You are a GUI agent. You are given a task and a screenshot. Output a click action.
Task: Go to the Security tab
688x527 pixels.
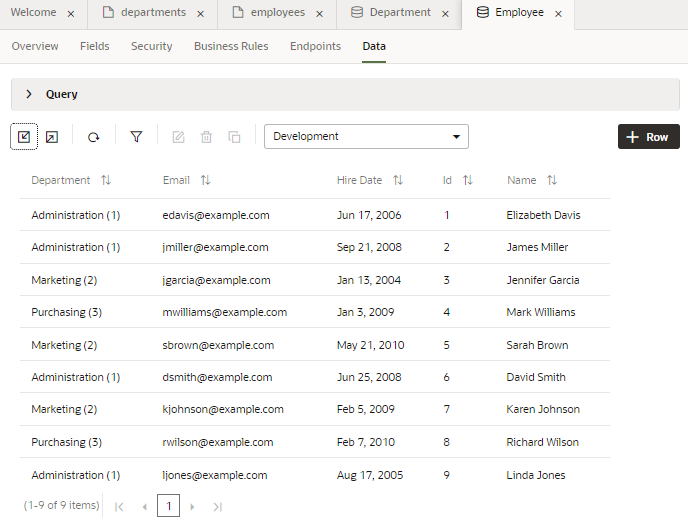point(151,46)
